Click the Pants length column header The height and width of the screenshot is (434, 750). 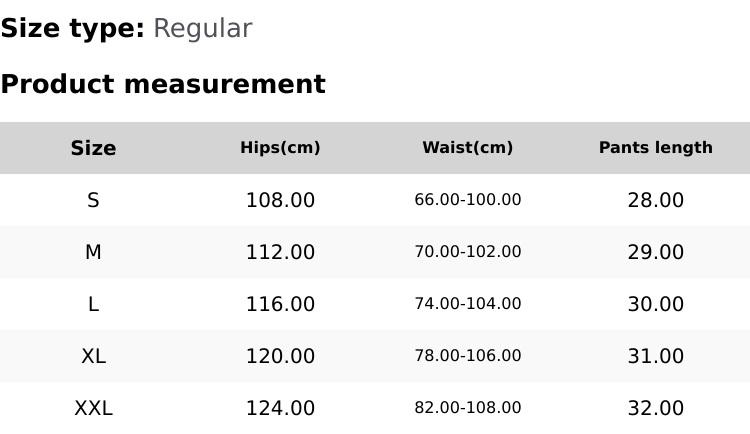point(655,148)
